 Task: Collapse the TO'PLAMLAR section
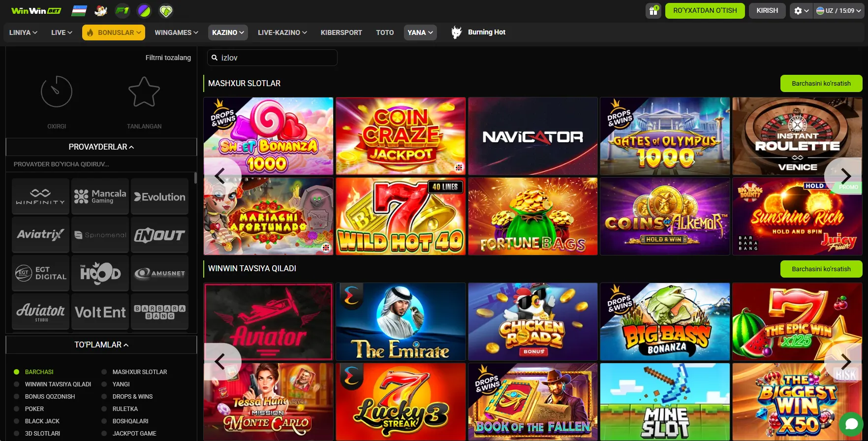(101, 345)
